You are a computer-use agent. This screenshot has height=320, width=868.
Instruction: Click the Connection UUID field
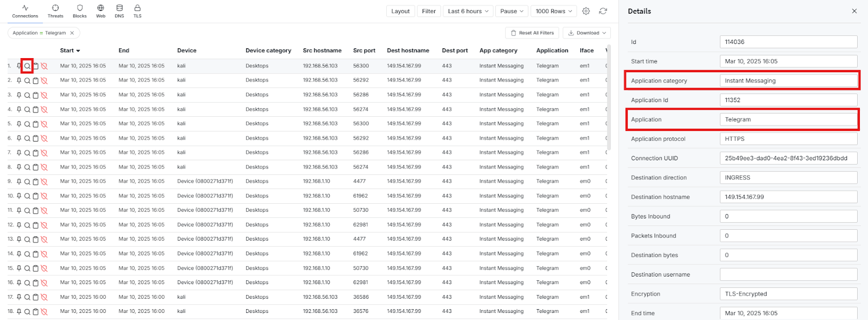click(788, 158)
